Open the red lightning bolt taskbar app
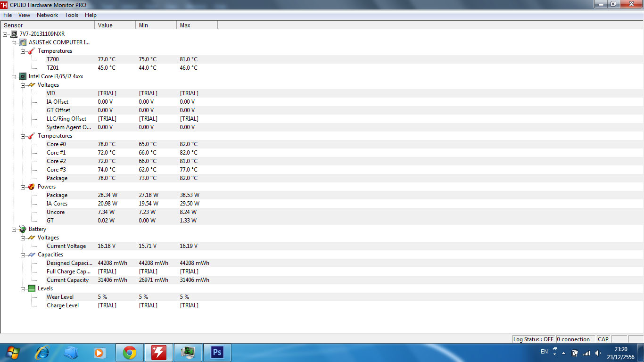Image resolution: width=644 pixels, height=362 pixels. 159,353
